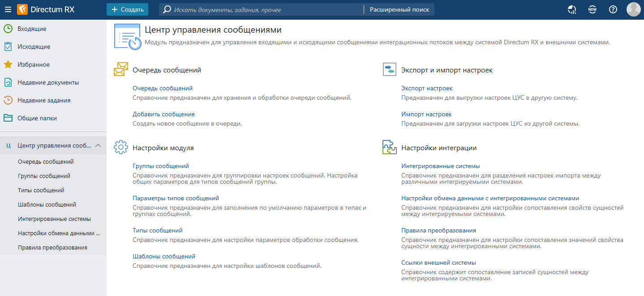This screenshot has width=644, height=296.
Task: Open the Добавить сообщение link
Action: (163, 114)
